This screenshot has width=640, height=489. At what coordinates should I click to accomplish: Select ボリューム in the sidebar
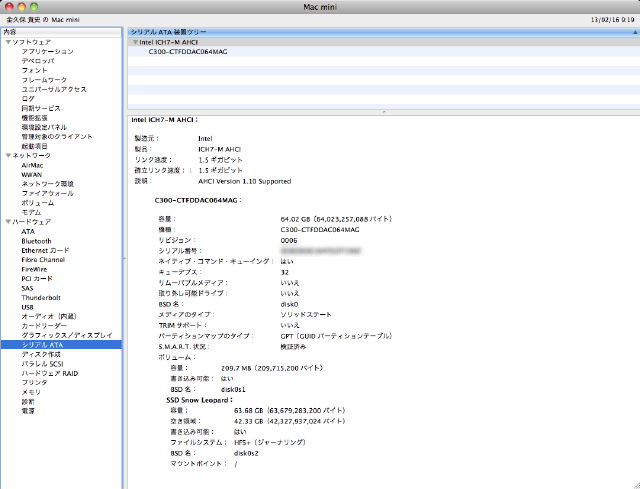pyautogui.click(x=38, y=203)
